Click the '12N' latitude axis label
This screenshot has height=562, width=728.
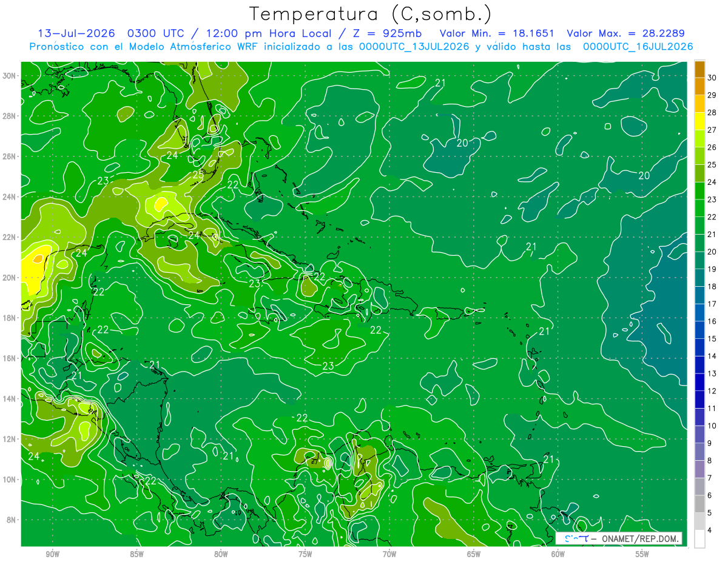tap(10, 439)
